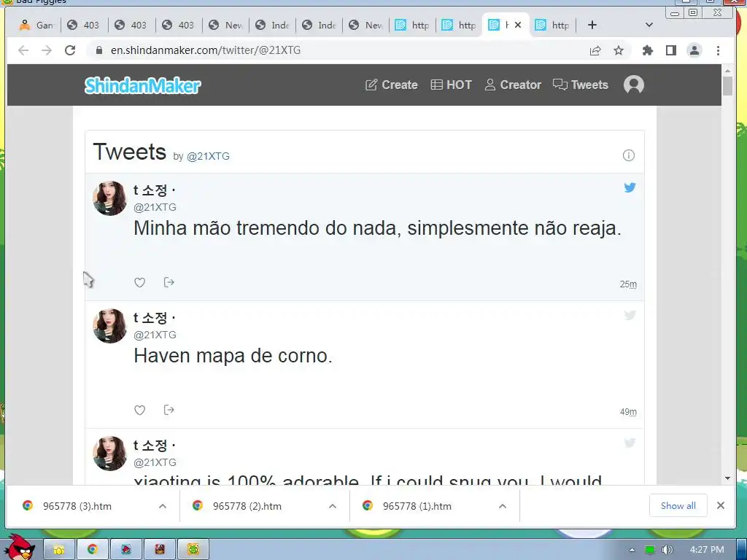
Task: Show hidden system tray icons
Action: coord(632,550)
